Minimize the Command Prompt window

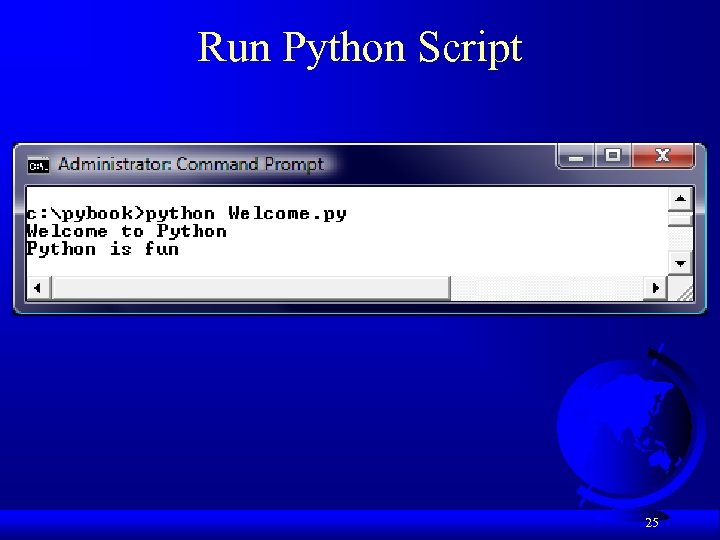tap(576, 156)
